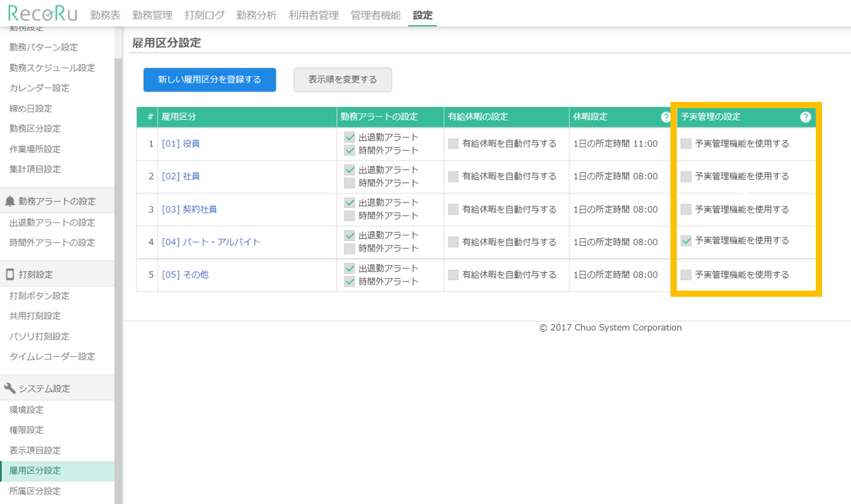851x504 pixels.
Task: Collapse the 勤務アラートの設定 sidebar section
Action: pyautogui.click(x=57, y=201)
